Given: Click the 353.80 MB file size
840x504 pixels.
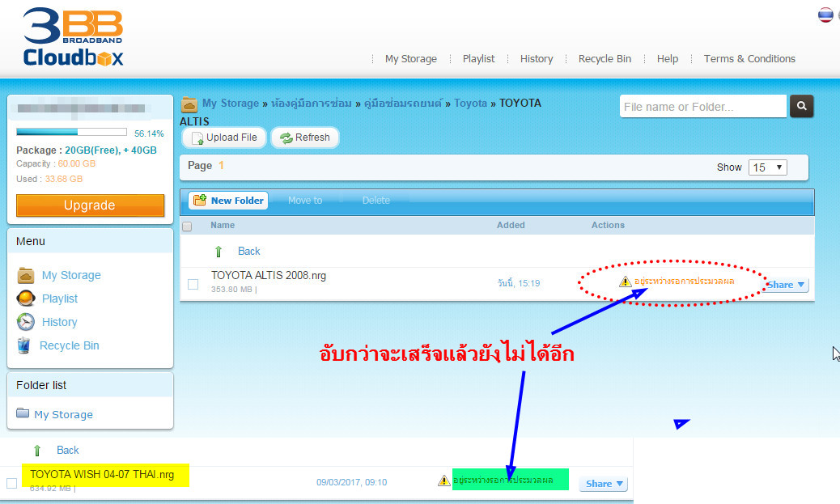Looking at the screenshot, I should click(231, 290).
